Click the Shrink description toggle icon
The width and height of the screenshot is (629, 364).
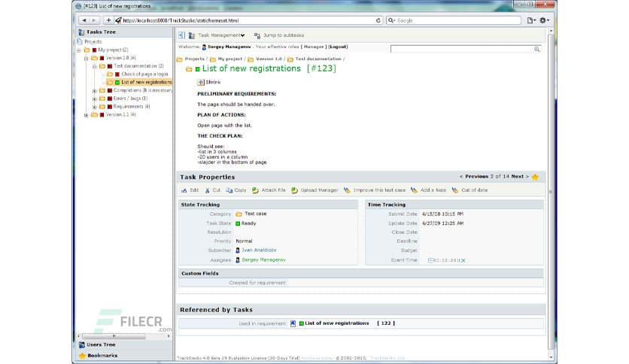tap(201, 82)
